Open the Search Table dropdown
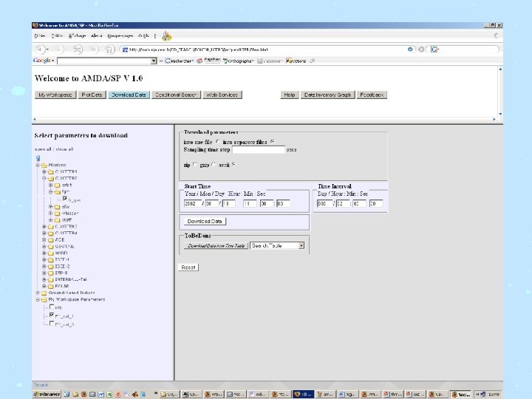The width and height of the screenshot is (532, 399). [301, 245]
